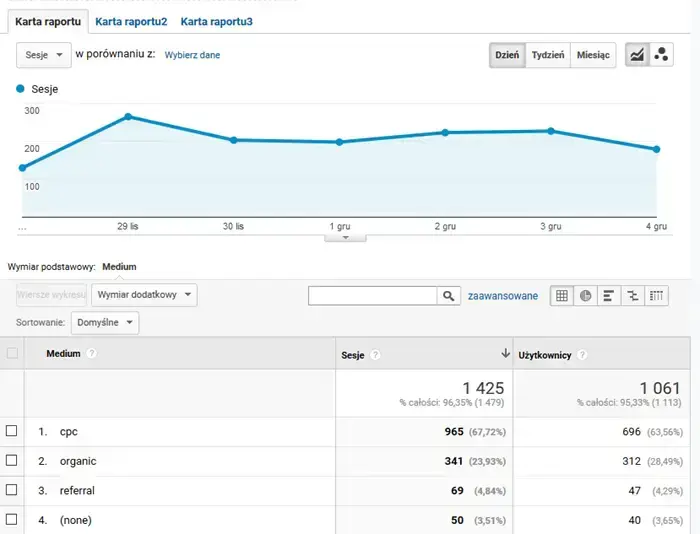Open the Wymiar dodatkowy dropdown
The height and width of the screenshot is (534, 700).
click(x=144, y=295)
